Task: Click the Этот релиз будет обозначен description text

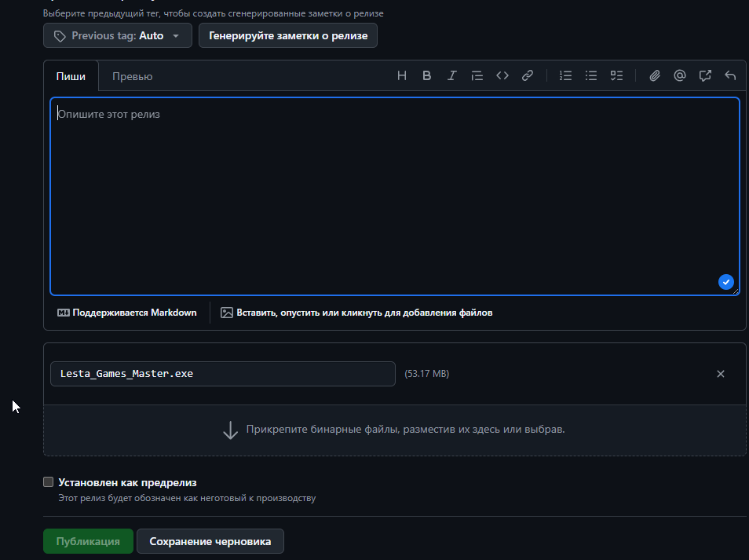Action: [x=187, y=498]
